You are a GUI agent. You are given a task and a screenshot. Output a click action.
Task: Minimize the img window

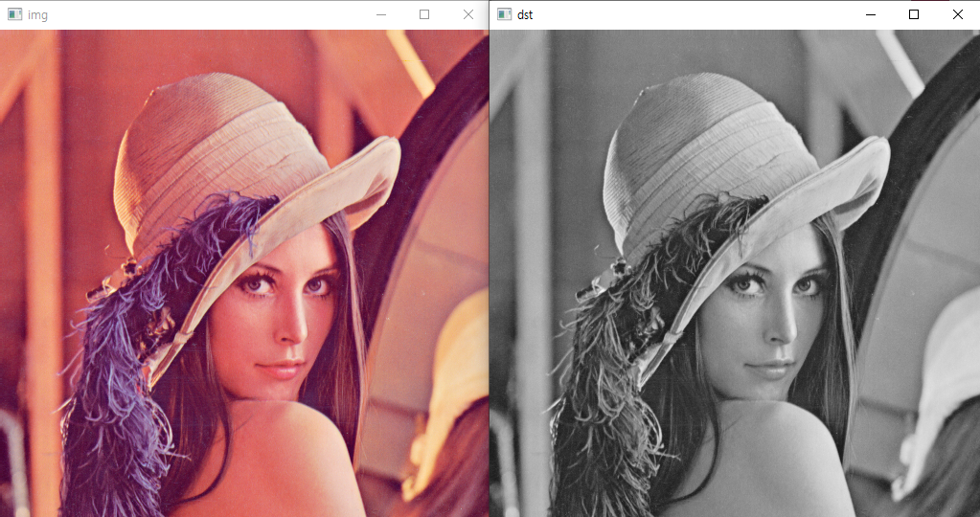381,14
